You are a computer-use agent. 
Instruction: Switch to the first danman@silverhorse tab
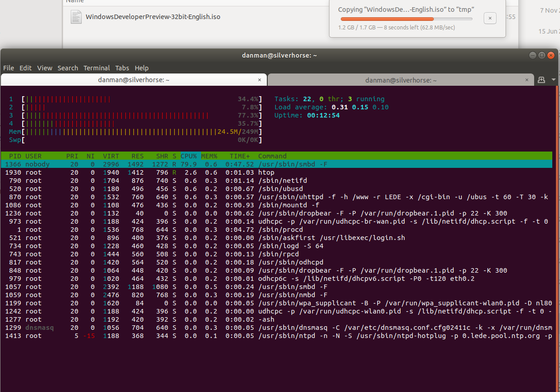(134, 80)
